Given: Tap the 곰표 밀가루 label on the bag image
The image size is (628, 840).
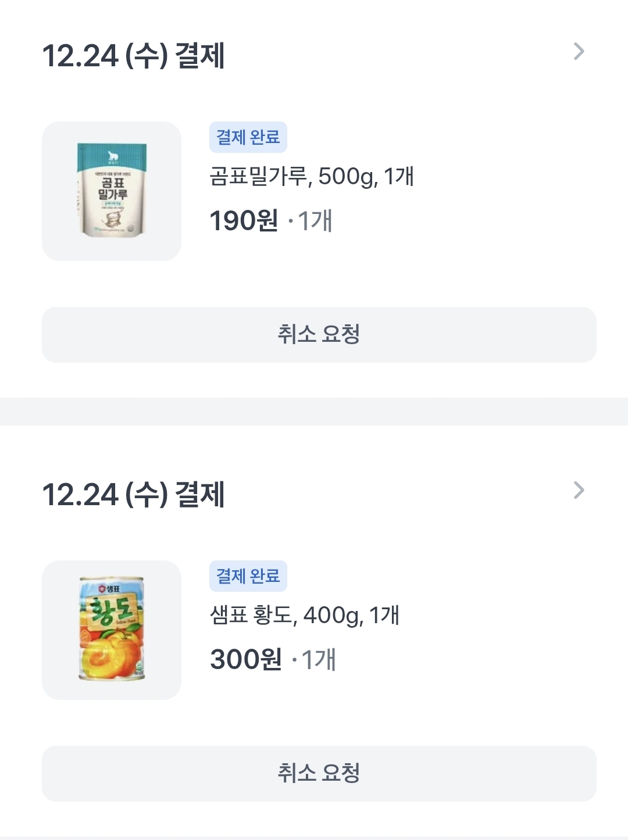Looking at the screenshot, I should (113, 188).
